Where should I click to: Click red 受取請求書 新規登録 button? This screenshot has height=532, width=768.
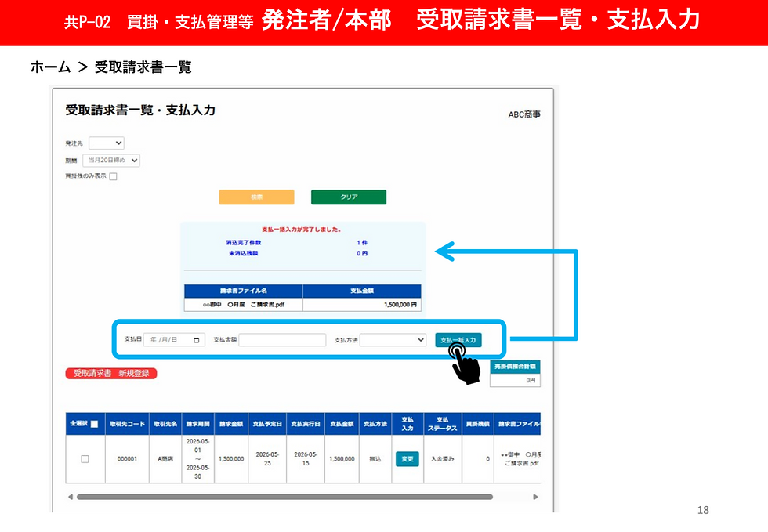111,373
